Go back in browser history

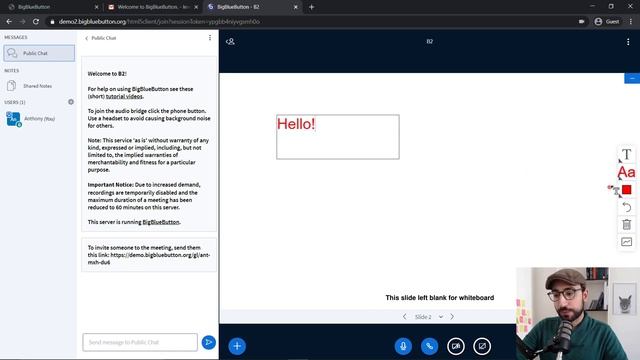pyautogui.click(x=9, y=22)
